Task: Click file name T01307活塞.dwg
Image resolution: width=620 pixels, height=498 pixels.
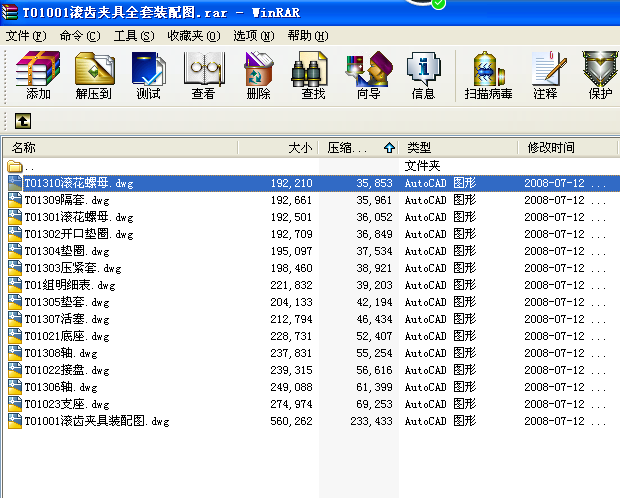Action: coord(67,319)
